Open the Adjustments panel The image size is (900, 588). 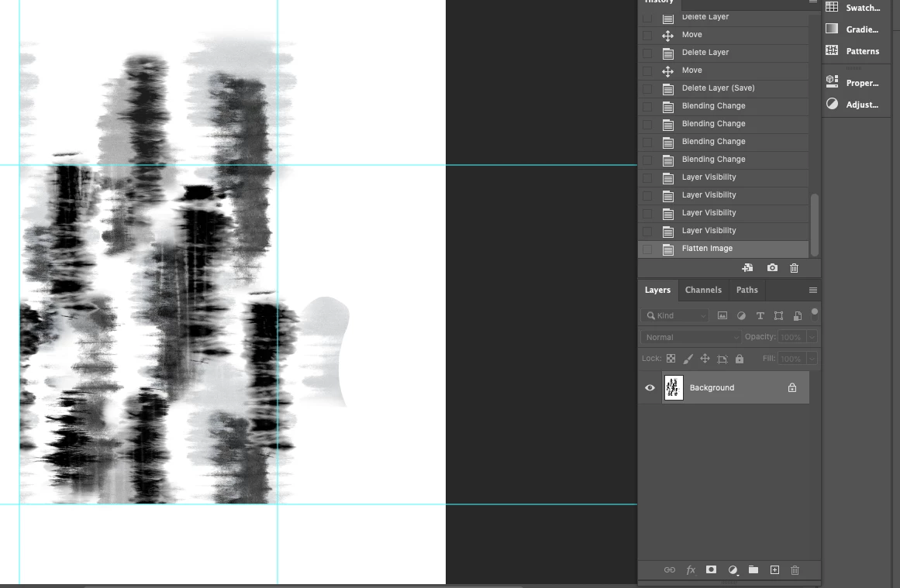point(853,105)
